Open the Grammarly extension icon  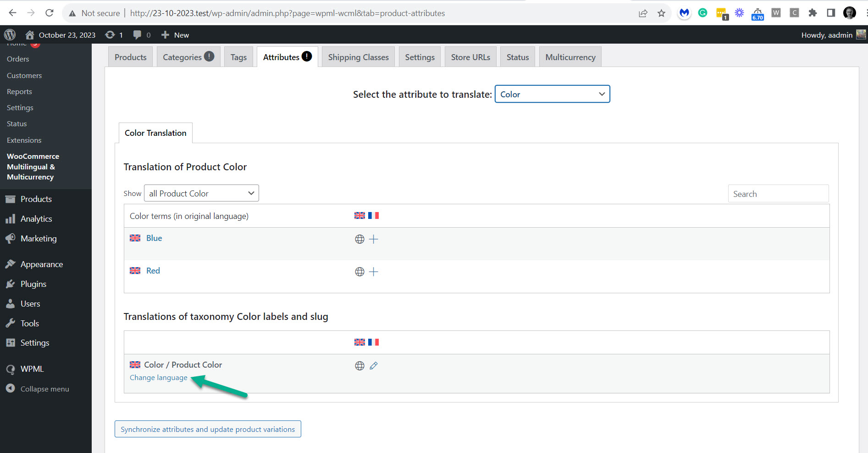(x=702, y=13)
